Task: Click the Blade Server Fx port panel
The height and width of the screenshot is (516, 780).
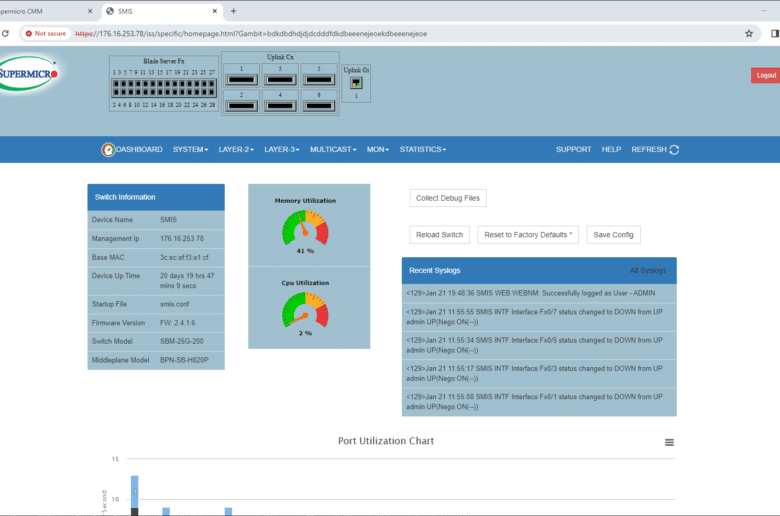Action: pos(164,83)
